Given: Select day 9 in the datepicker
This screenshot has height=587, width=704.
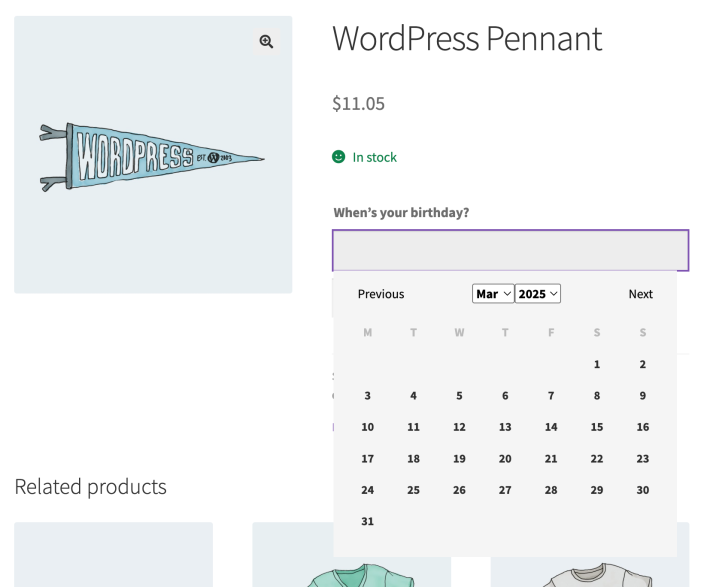Looking at the screenshot, I should 643,396.
